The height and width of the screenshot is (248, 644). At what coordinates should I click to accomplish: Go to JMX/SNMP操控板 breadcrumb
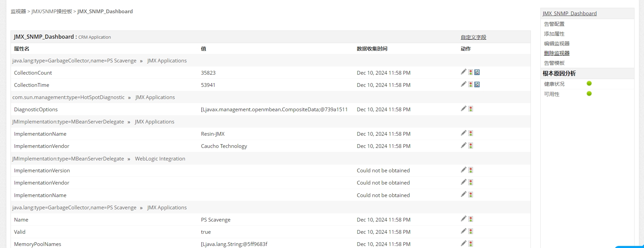pyautogui.click(x=52, y=12)
